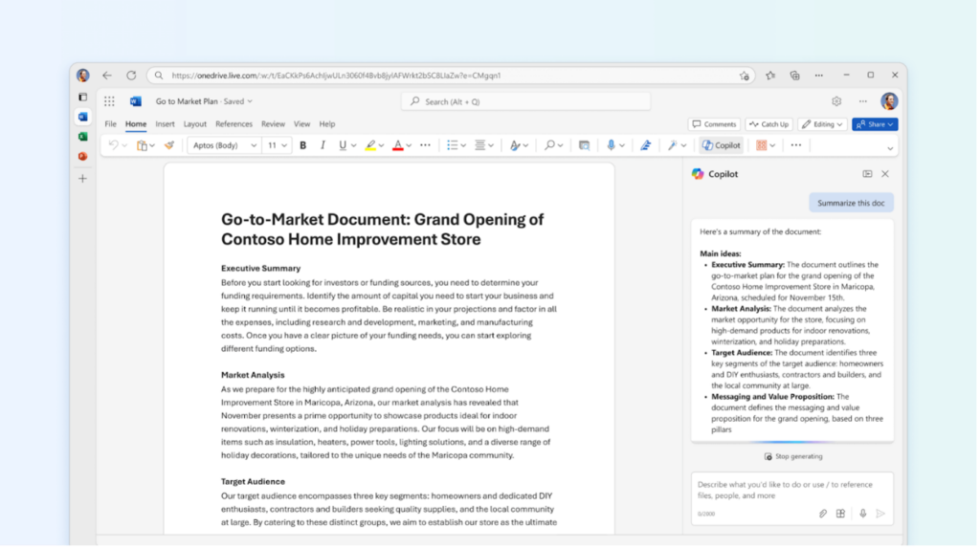Toggle Italic formatting
980x549 pixels.
(323, 145)
